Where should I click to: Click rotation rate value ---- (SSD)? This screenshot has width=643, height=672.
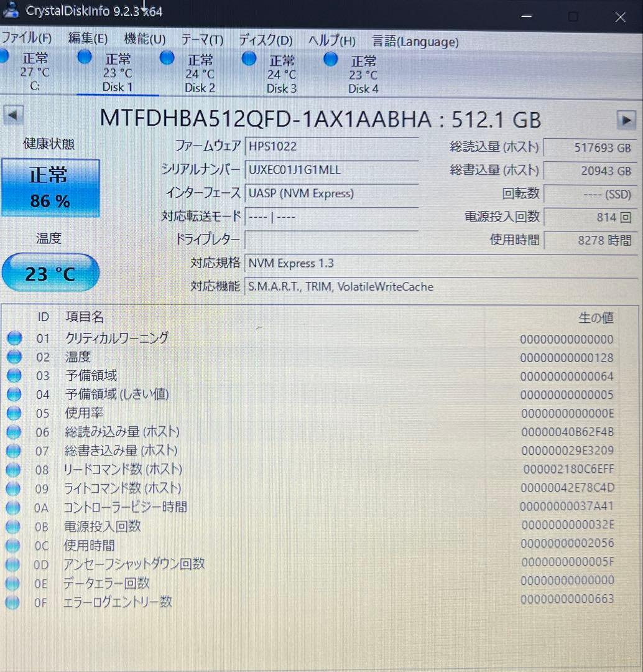pyautogui.click(x=590, y=195)
